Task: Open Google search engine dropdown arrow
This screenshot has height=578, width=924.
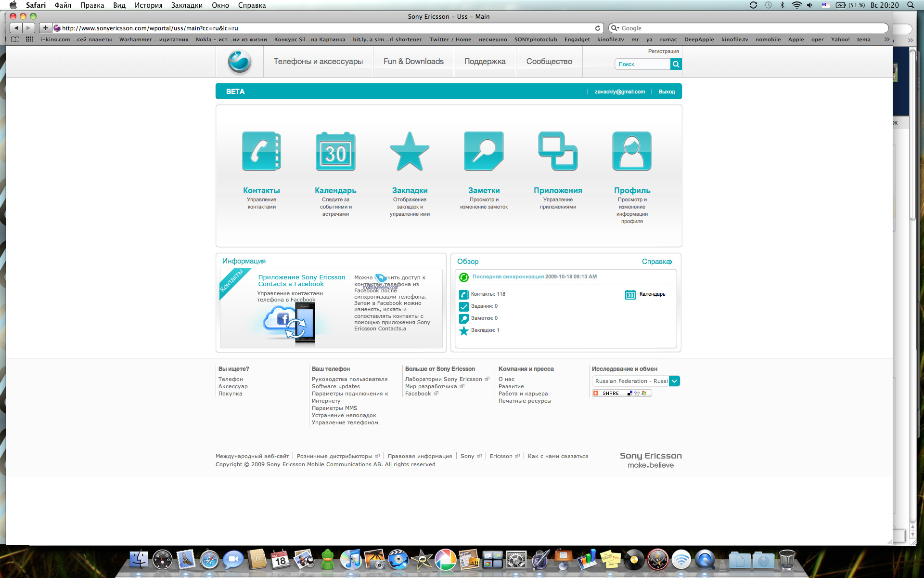Action: (x=615, y=28)
